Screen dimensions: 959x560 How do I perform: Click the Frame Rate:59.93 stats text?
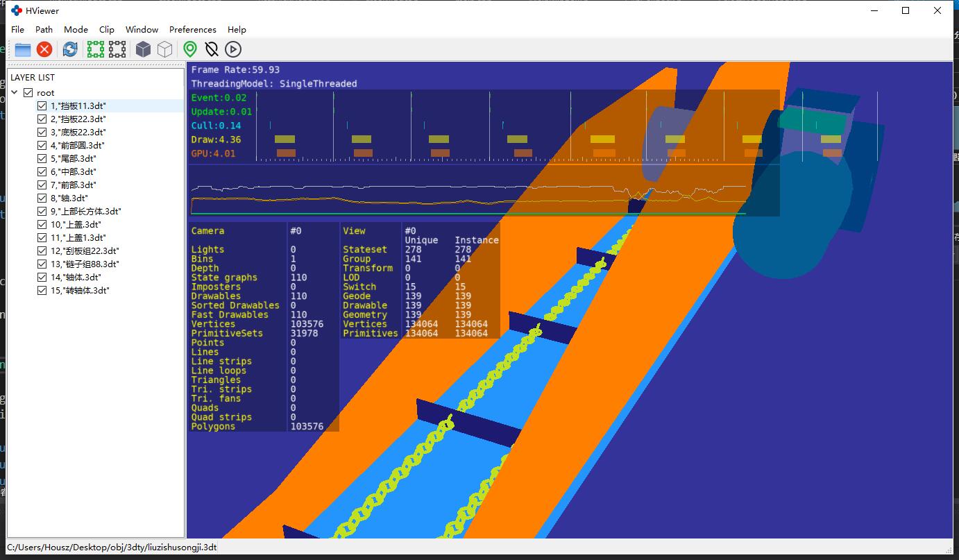[236, 69]
